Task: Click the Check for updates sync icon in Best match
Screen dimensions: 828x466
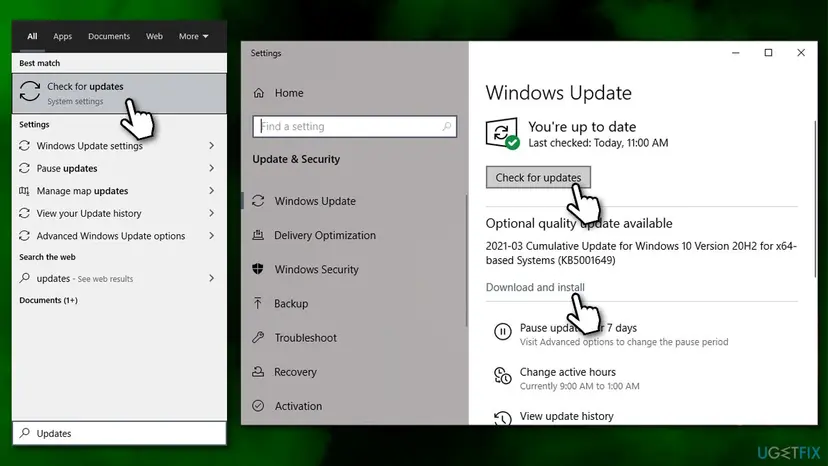Action: point(30,91)
